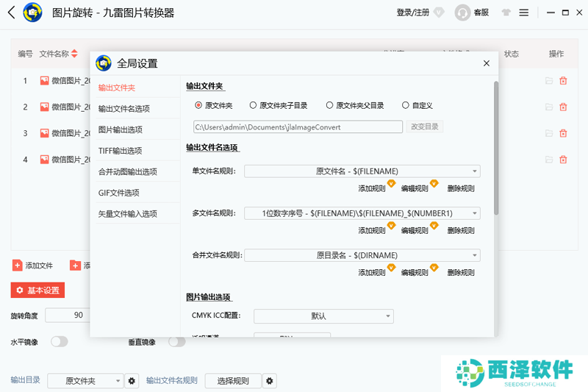The height and width of the screenshot is (392, 588).
Task: Open the skin theme shirt icon
Action: pos(506,13)
